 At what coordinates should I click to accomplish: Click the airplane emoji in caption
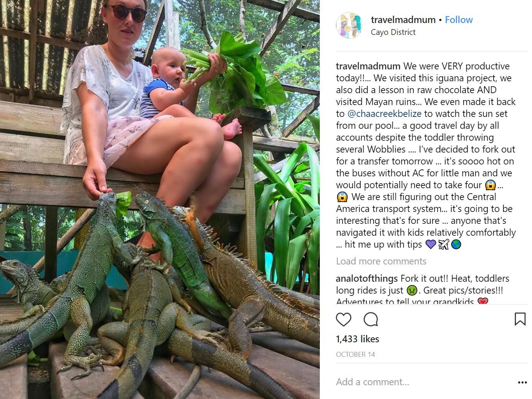coord(444,245)
